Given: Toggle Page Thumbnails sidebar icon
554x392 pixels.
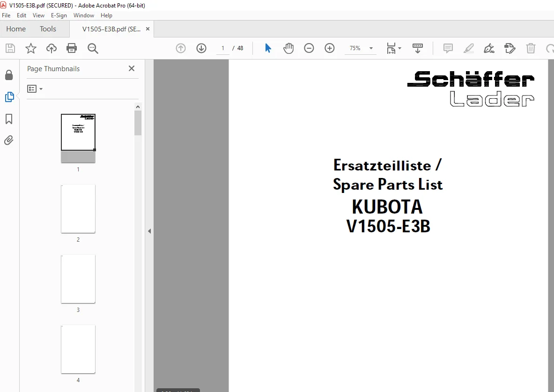Looking at the screenshot, I should (x=9, y=97).
